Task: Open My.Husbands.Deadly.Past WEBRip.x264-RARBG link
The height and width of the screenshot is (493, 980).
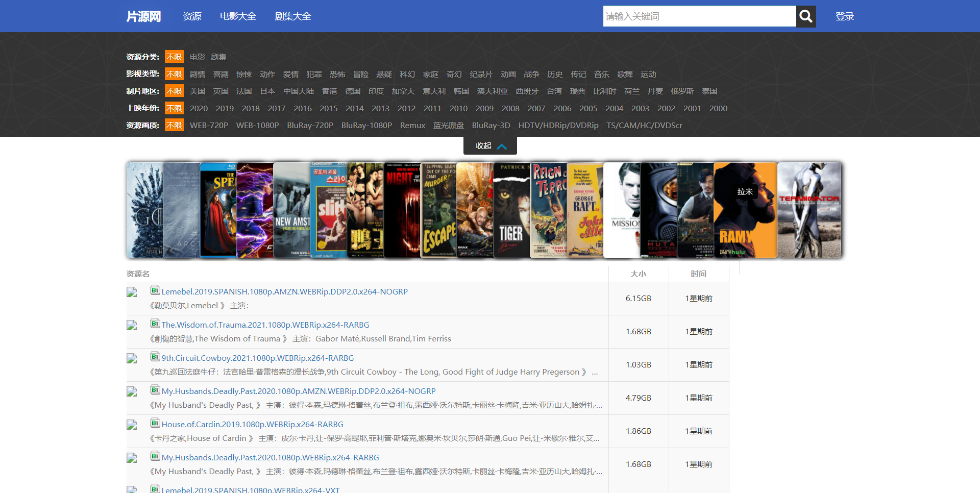Action: tap(270, 457)
